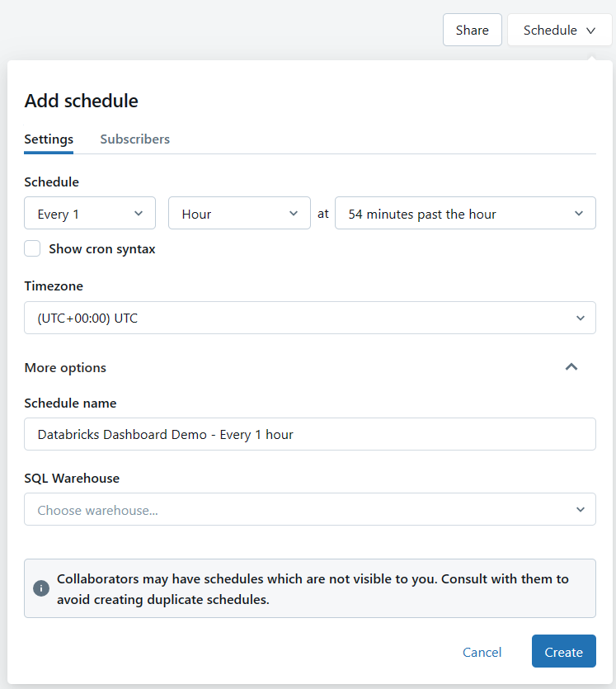
Task: Switch to the Subscribers tab
Action: pos(134,139)
